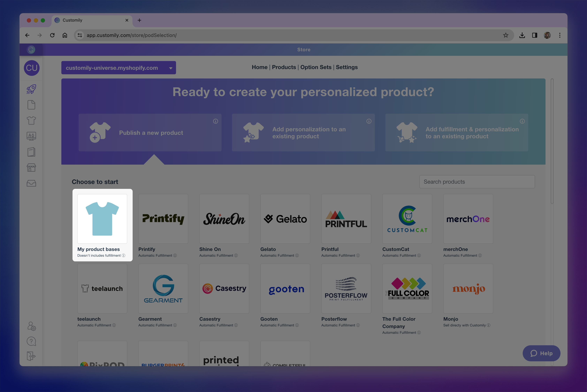Open the store icon in the sidebar
Viewport: 587px width, 392px height.
(31, 168)
